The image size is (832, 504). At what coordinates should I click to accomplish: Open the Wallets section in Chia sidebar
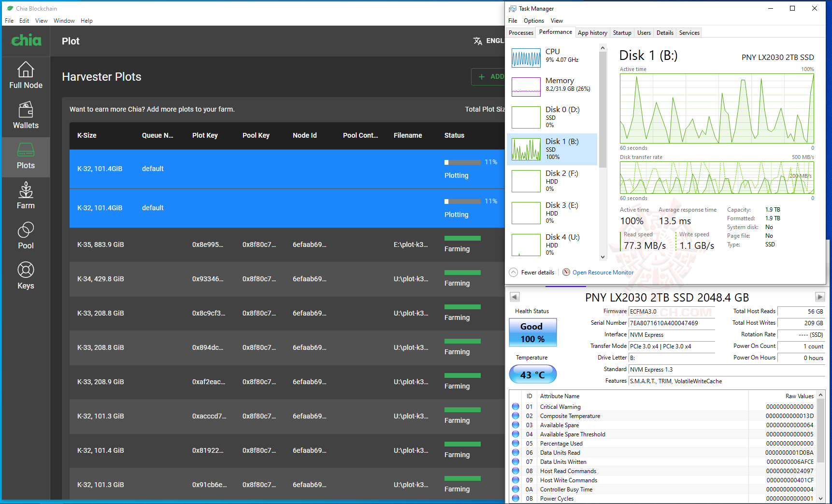click(x=26, y=115)
